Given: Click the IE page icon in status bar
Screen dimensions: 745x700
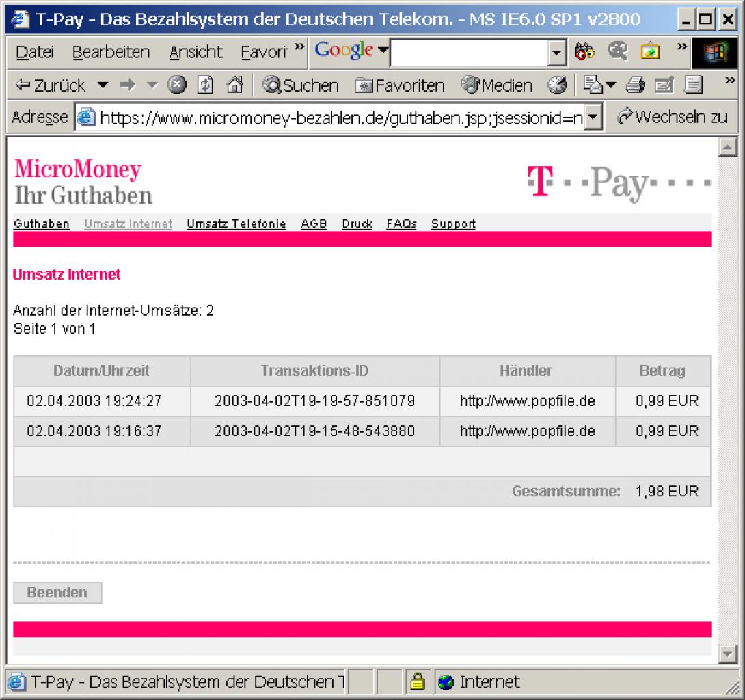Looking at the screenshot, I should tap(16, 682).
